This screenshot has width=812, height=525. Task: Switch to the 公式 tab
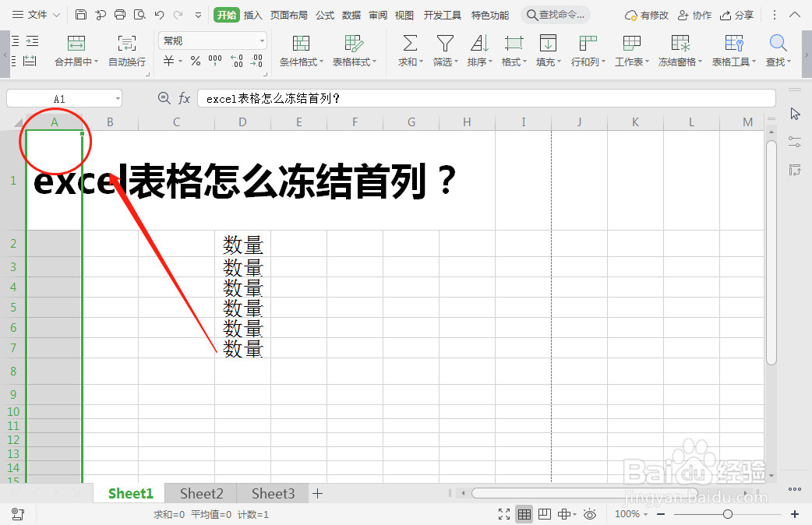pos(325,15)
